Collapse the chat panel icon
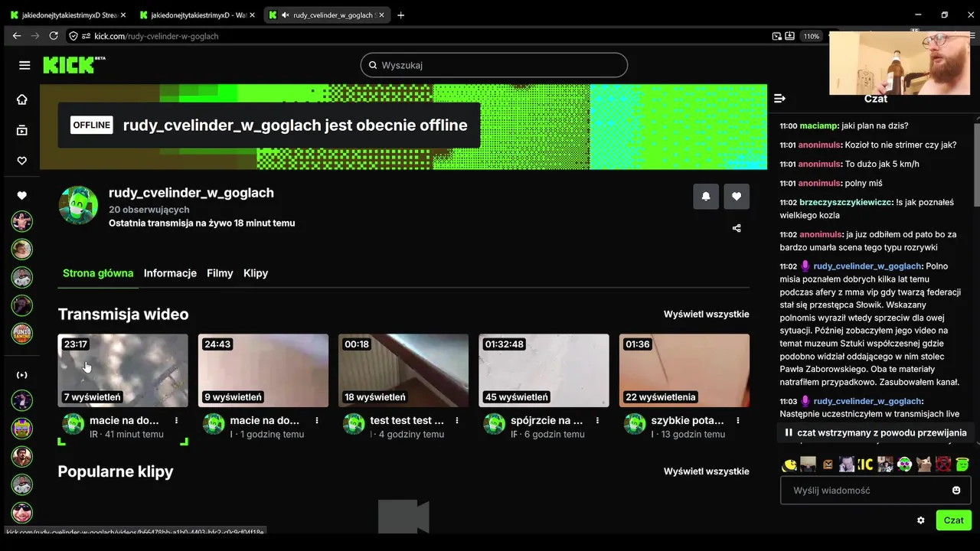 click(779, 99)
